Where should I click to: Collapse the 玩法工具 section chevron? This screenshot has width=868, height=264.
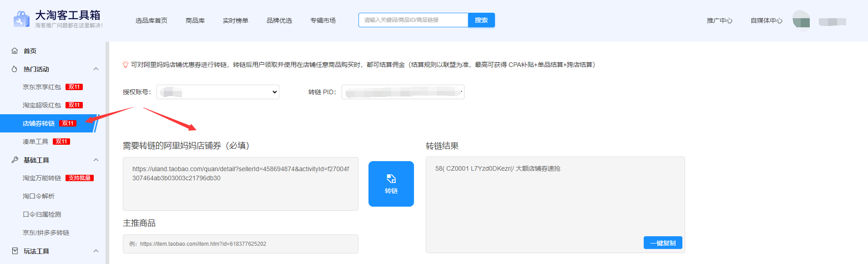(96, 251)
